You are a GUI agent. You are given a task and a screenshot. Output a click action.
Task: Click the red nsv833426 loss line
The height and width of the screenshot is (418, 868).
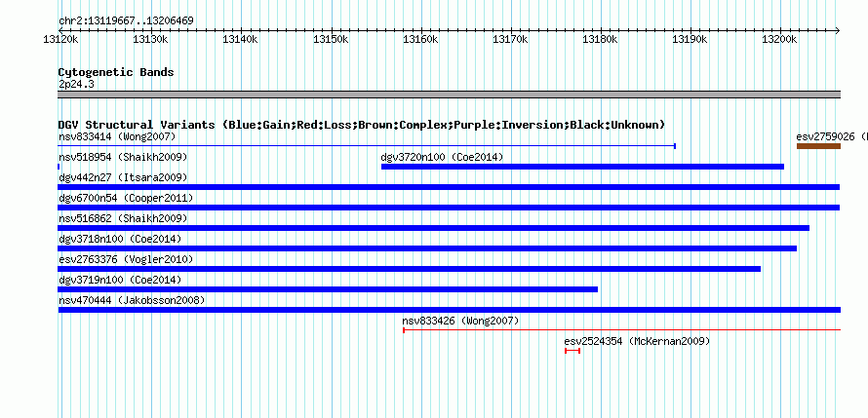[621, 330]
